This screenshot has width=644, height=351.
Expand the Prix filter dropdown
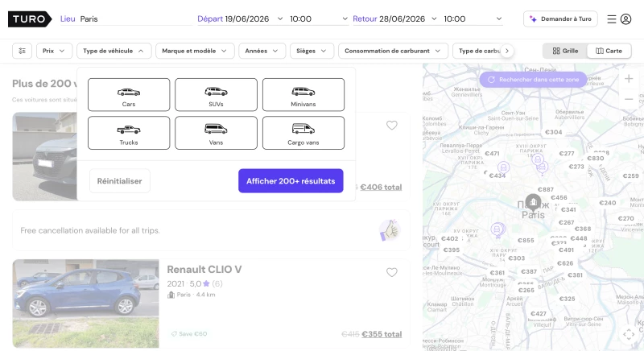(x=54, y=51)
